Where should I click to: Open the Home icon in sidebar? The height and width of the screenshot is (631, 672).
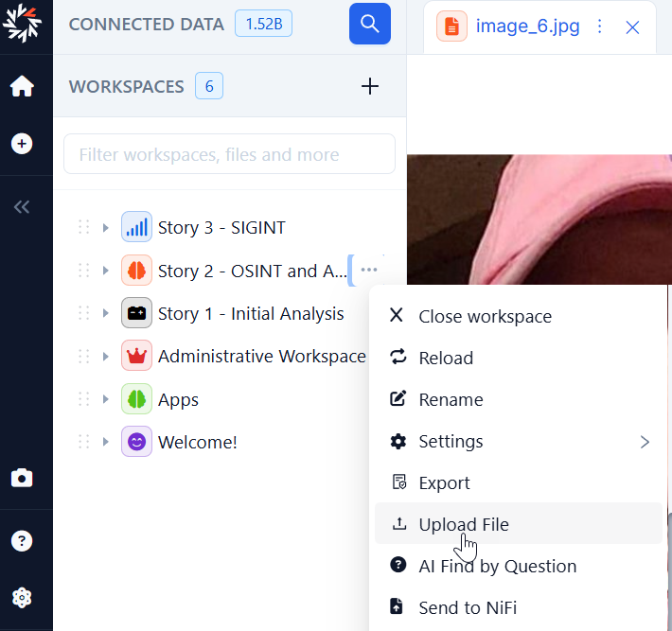22,86
